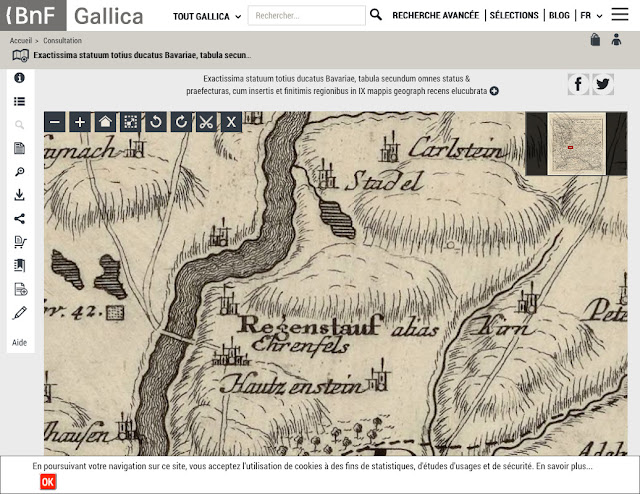Click the Rechercher search field
This screenshot has width=640, height=494.
pos(307,16)
